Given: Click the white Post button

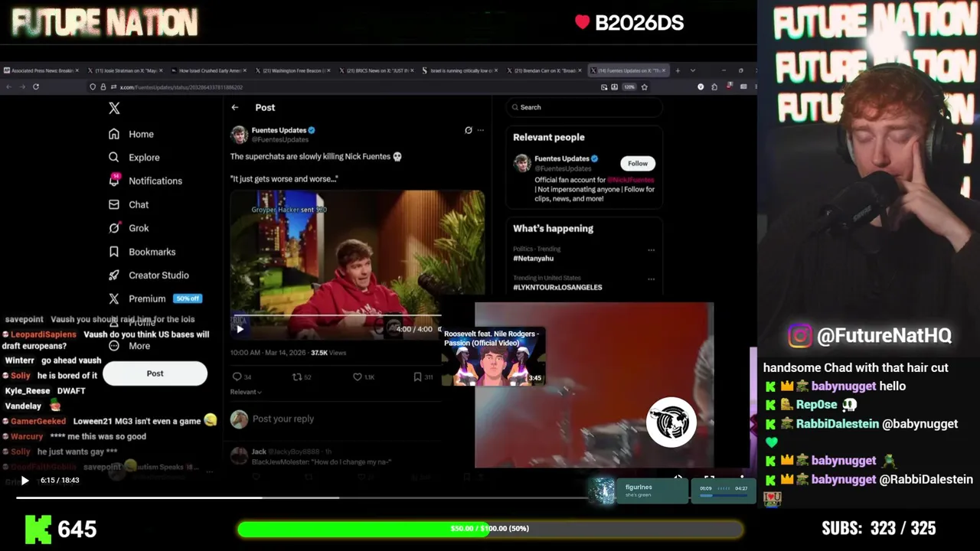Looking at the screenshot, I should [155, 373].
